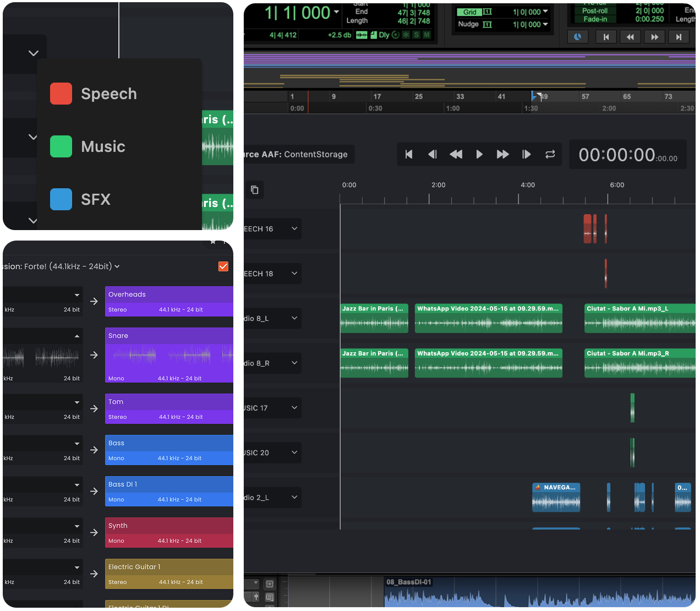Select the SFX category in the popup

coord(119,199)
